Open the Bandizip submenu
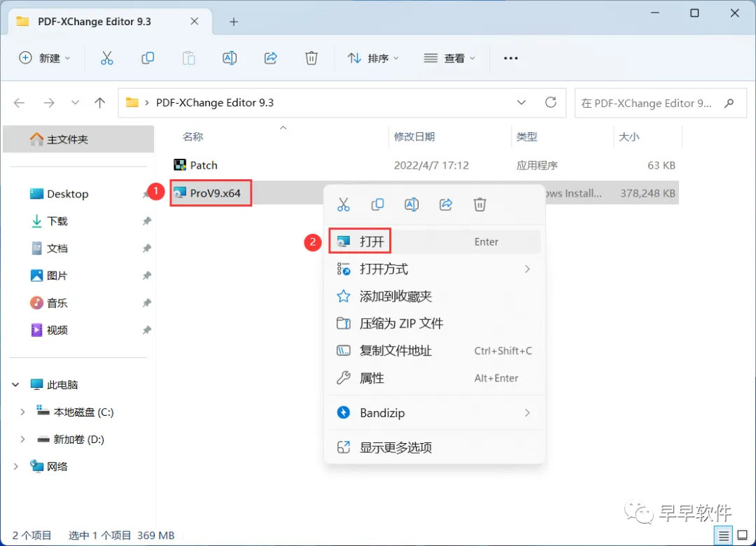 point(435,413)
